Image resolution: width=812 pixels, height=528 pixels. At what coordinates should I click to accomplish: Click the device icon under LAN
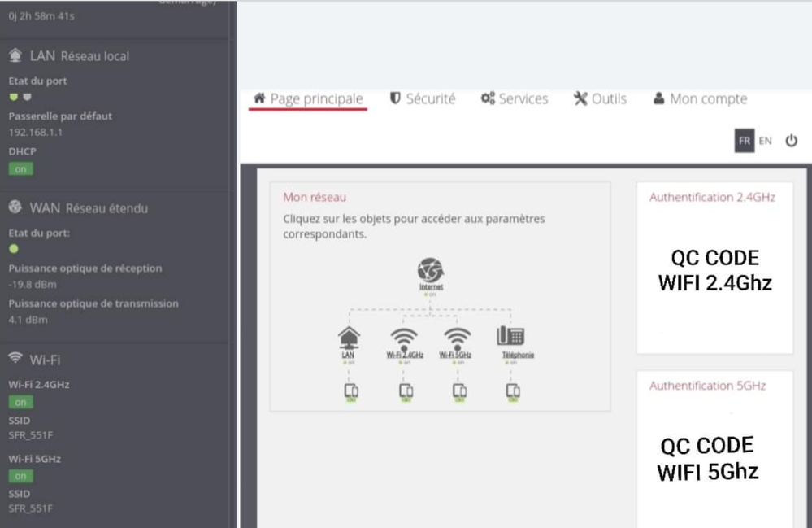350,391
